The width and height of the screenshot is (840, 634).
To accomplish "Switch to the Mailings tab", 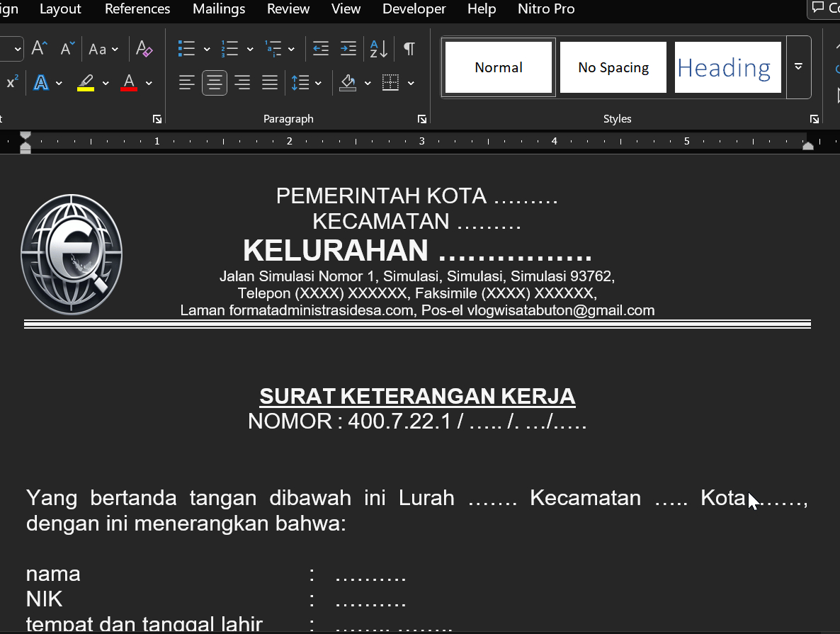I will pos(219,9).
